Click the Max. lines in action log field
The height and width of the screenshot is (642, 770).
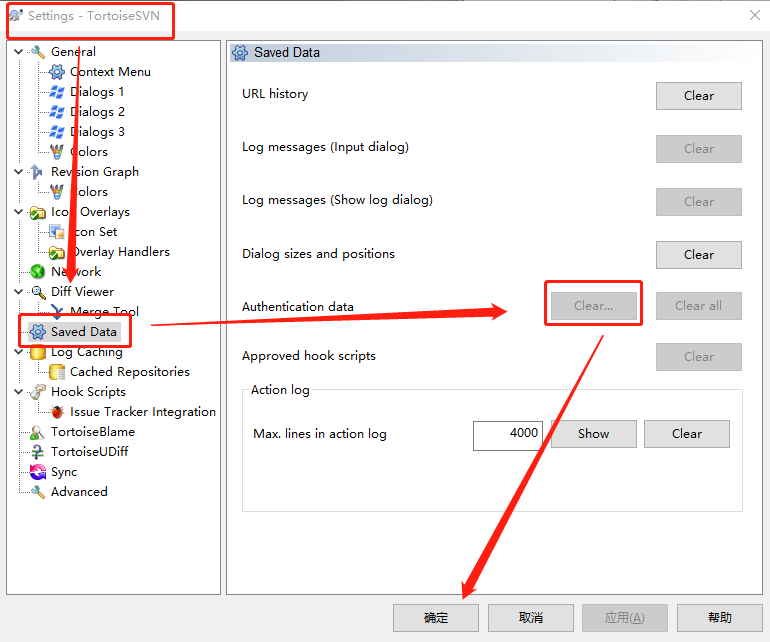(508, 435)
